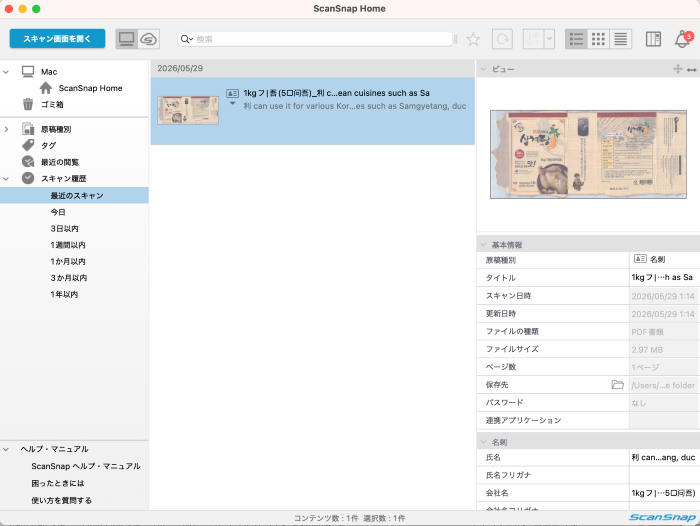Click the refresh icon in toolbar
700x526 pixels.
click(502, 39)
